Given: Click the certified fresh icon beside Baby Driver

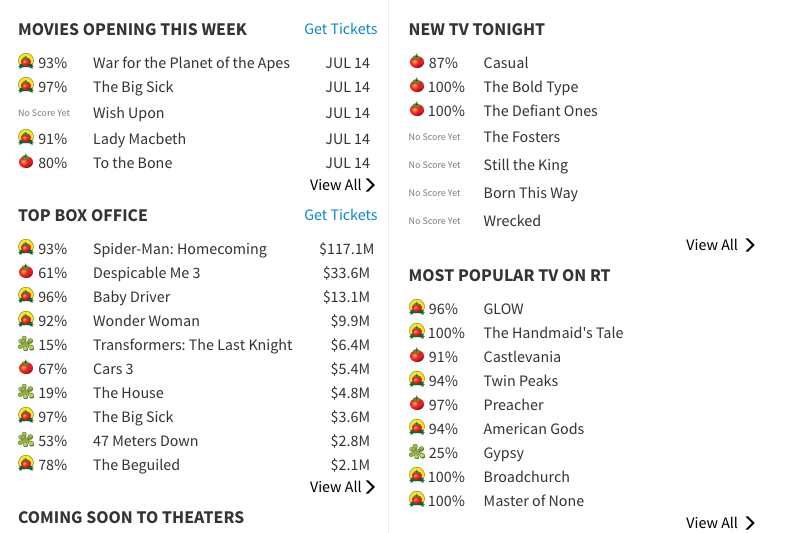Looking at the screenshot, I should (26, 296).
